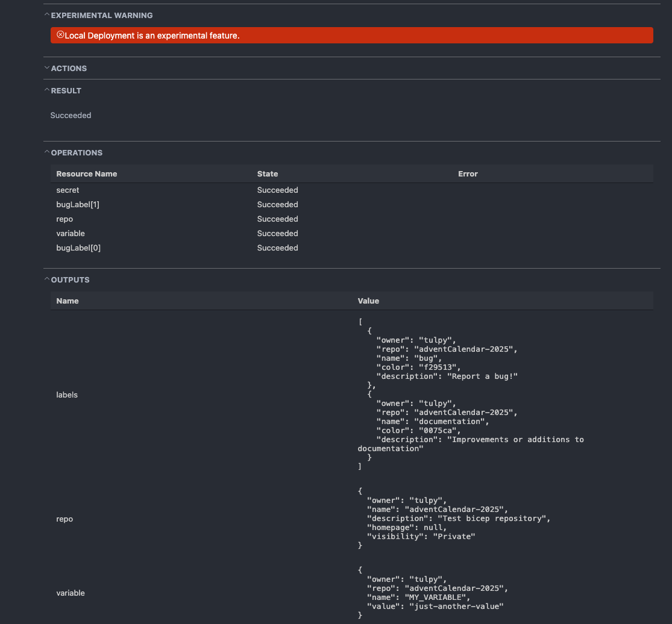Screen dimensions: 672x624
Task: Click the 'Local Deployment is an experimental feature.' message
Action: [x=152, y=36]
